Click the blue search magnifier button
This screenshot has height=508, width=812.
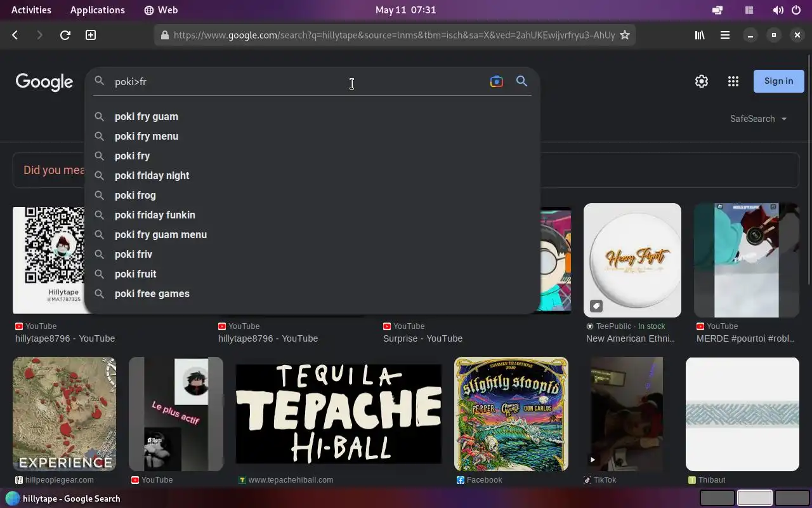pos(521,81)
